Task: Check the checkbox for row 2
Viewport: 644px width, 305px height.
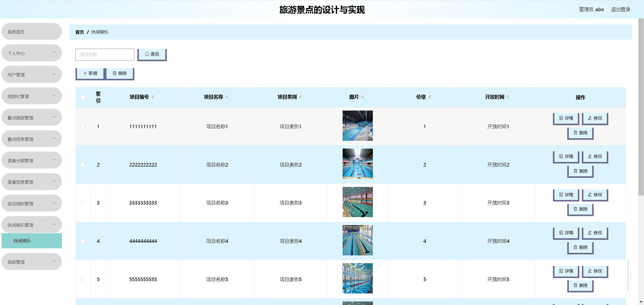Action: point(83,165)
